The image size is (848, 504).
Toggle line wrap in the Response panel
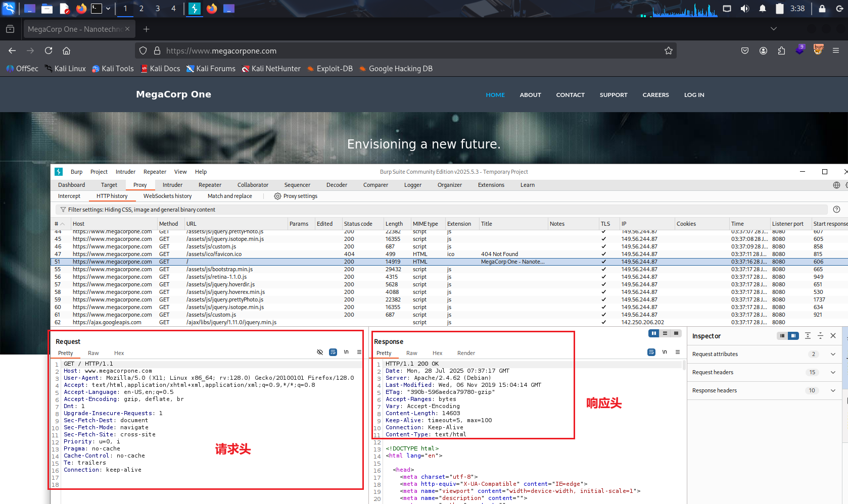(651, 352)
